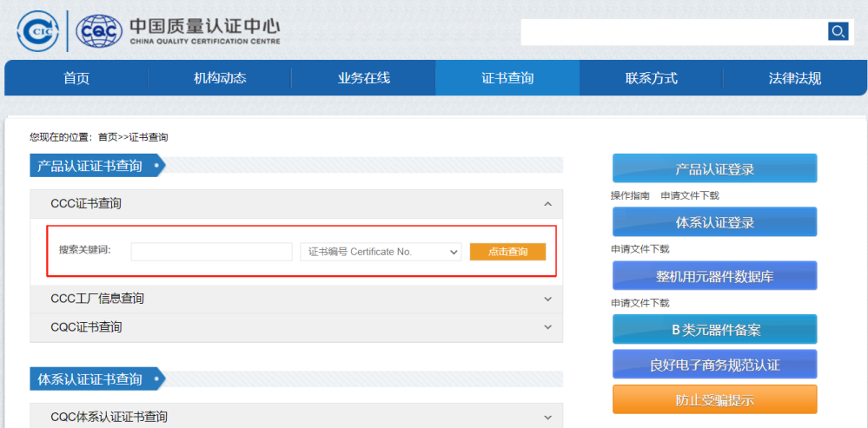Expand the CCC工厂信息查询 section
This screenshot has height=428, width=868.
547,299
